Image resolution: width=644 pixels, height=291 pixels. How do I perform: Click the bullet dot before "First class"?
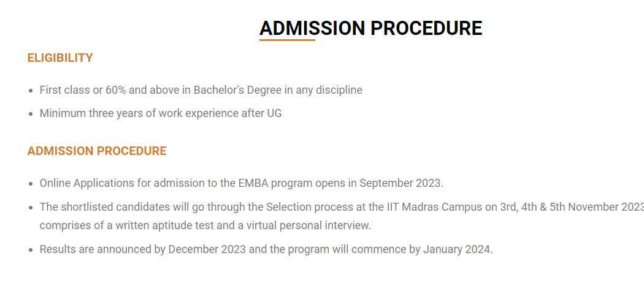click(31, 91)
